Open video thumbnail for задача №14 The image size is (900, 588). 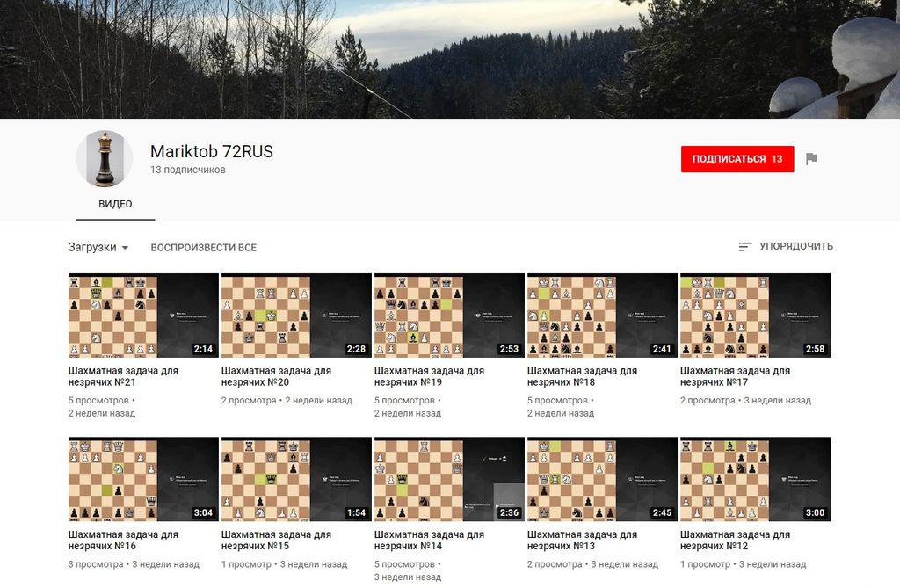(x=449, y=479)
